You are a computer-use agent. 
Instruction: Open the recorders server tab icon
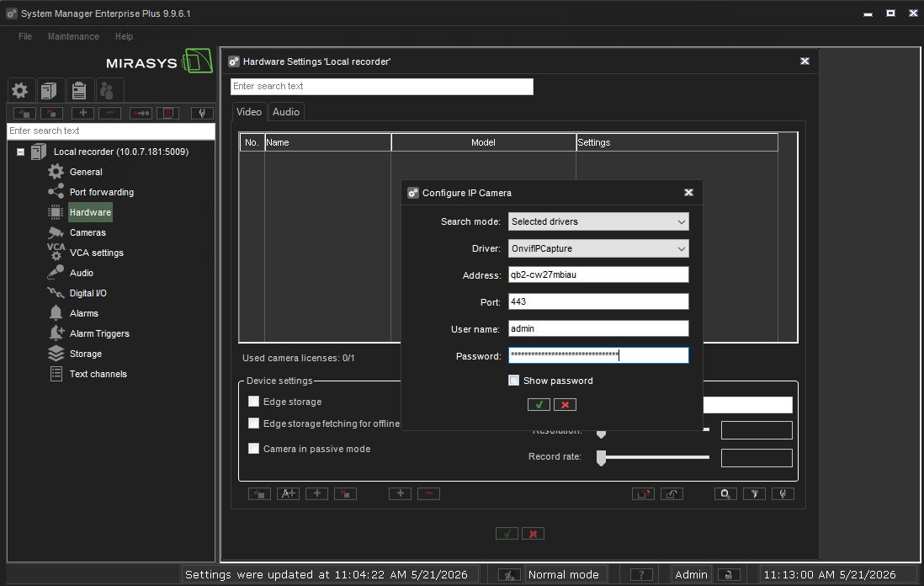click(50, 91)
